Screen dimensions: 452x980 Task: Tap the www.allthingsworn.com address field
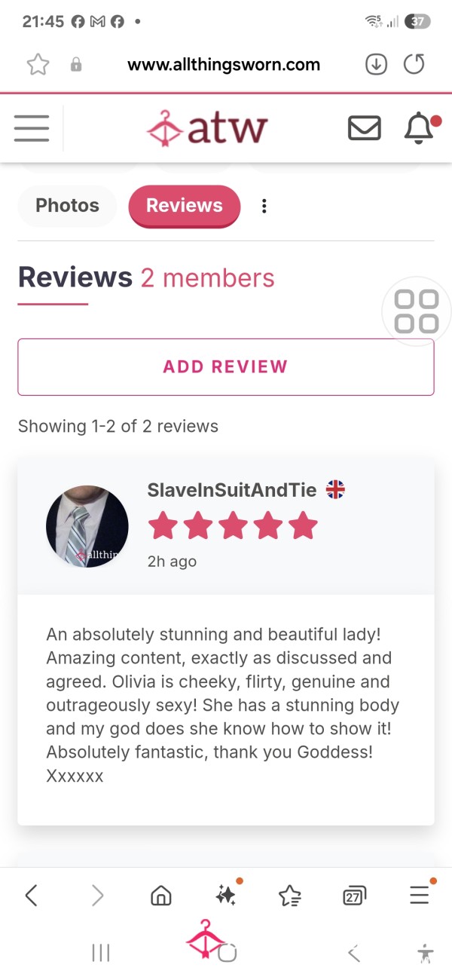(x=224, y=65)
